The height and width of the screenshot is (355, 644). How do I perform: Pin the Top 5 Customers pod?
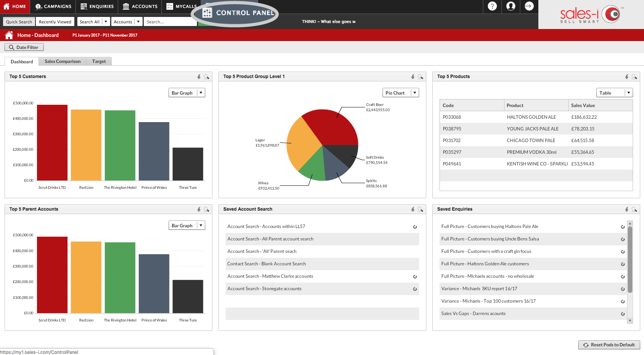[199, 77]
